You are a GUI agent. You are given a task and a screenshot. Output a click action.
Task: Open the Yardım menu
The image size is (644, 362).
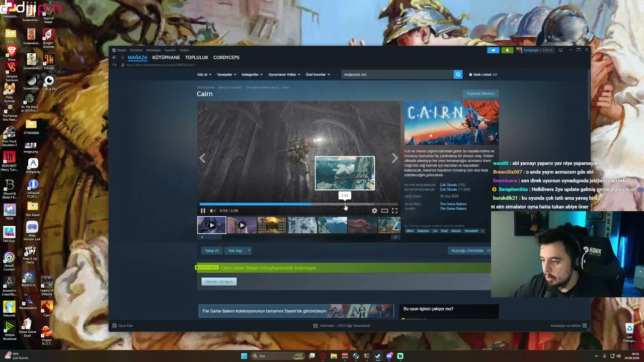[184, 50]
